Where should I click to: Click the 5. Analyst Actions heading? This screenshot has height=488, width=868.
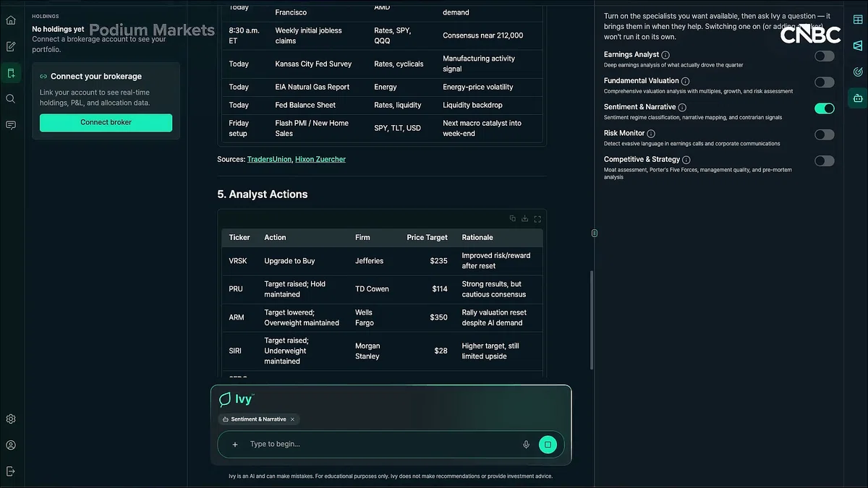click(263, 194)
